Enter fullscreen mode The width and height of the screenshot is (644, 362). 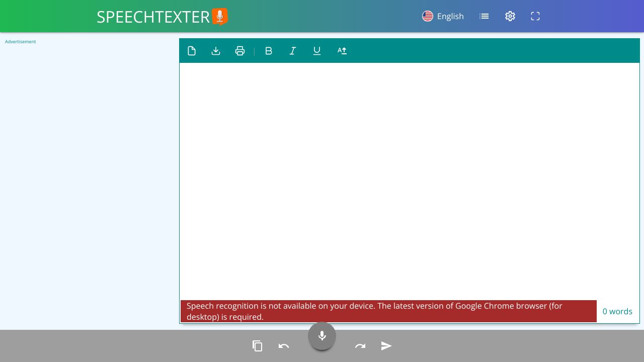535,16
